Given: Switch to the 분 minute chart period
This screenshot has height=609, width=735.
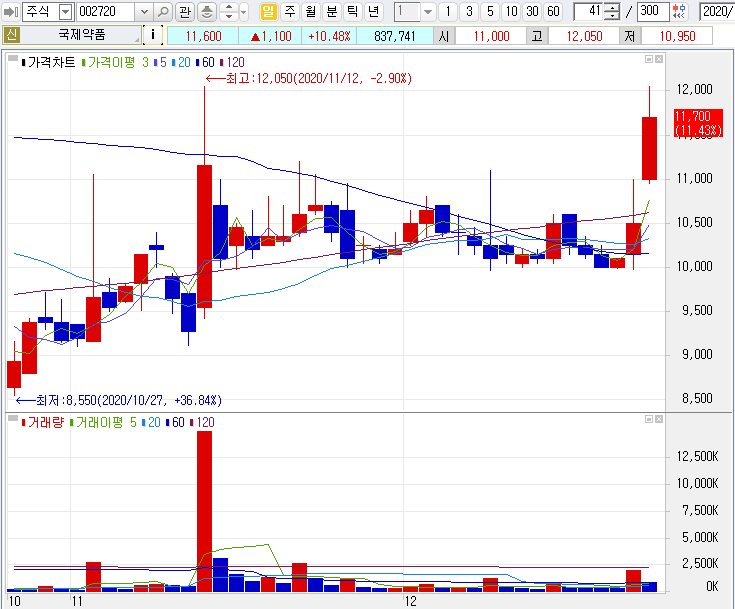Looking at the screenshot, I should click(x=331, y=11).
